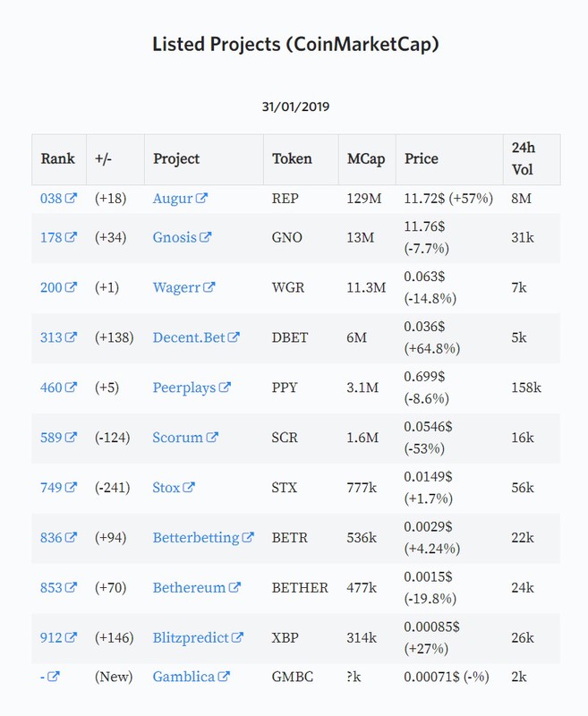Click external link icon beside Scorum
Screen dimensions: 588x716
[x=212, y=437]
